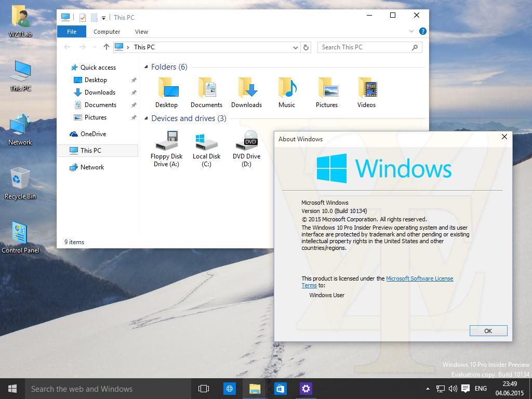Switch to the View ribbon tab
This screenshot has height=399, width=532.
[141, 32]
